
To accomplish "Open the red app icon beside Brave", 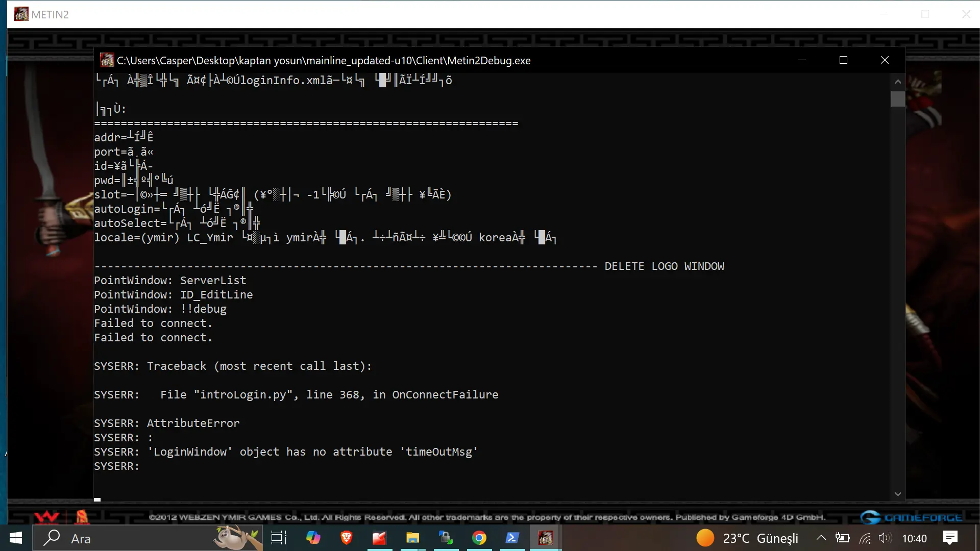I will tap(379, 538).
